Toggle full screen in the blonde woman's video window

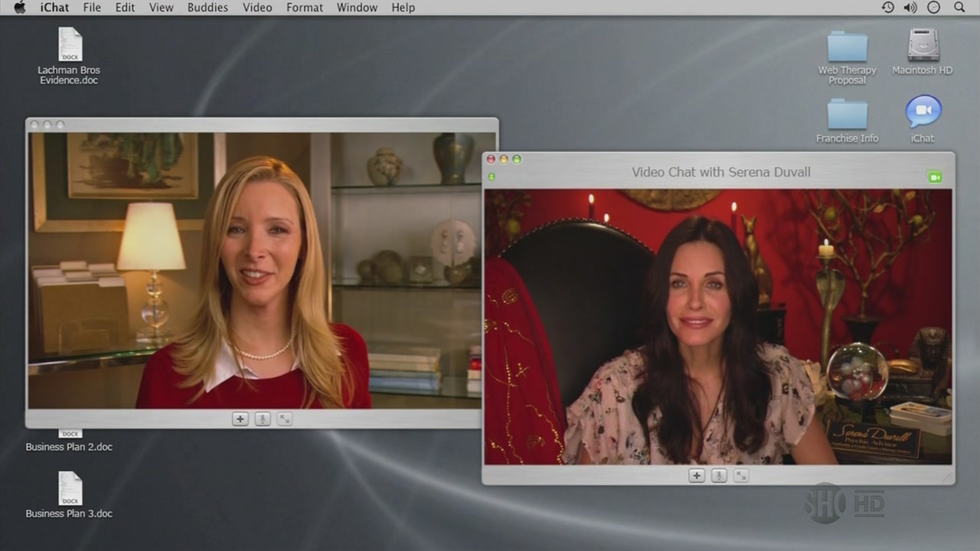285,419
